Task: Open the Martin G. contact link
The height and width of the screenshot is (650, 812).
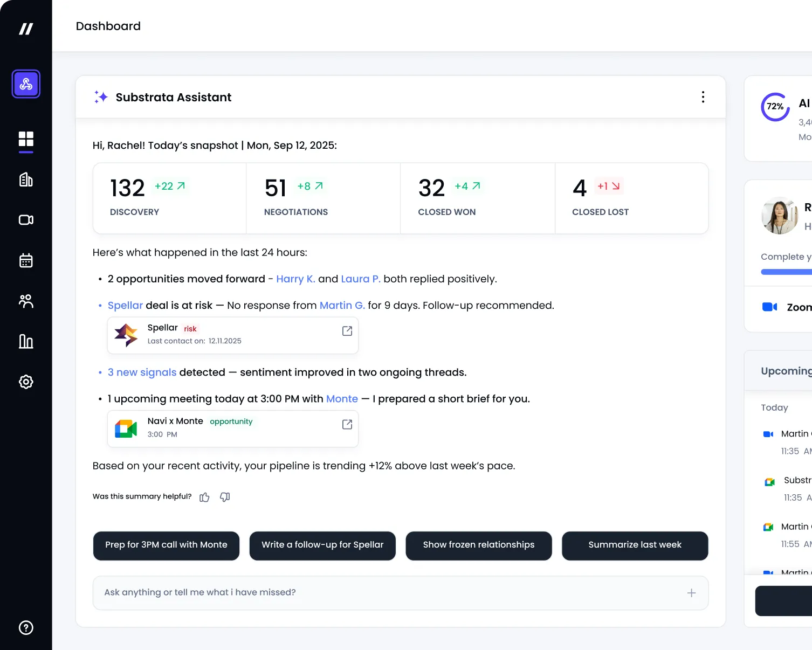Action: pos(342,305)
